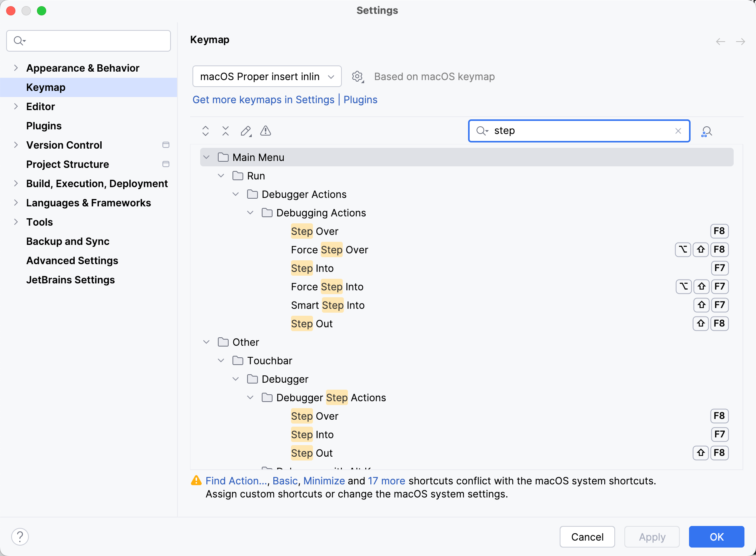
Task: Expand the Appearance & Behavior section
Action: [16, 68]
